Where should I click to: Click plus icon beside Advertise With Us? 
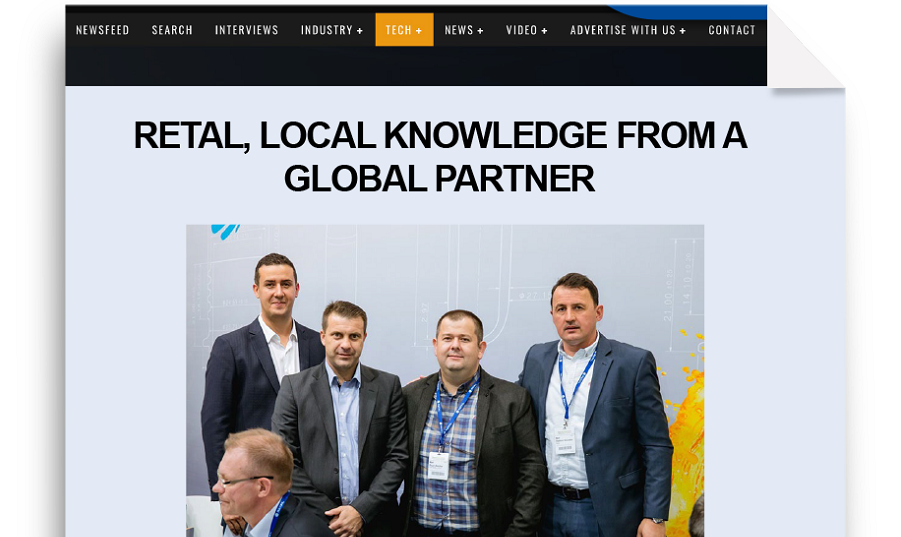(x=682, y=30)
